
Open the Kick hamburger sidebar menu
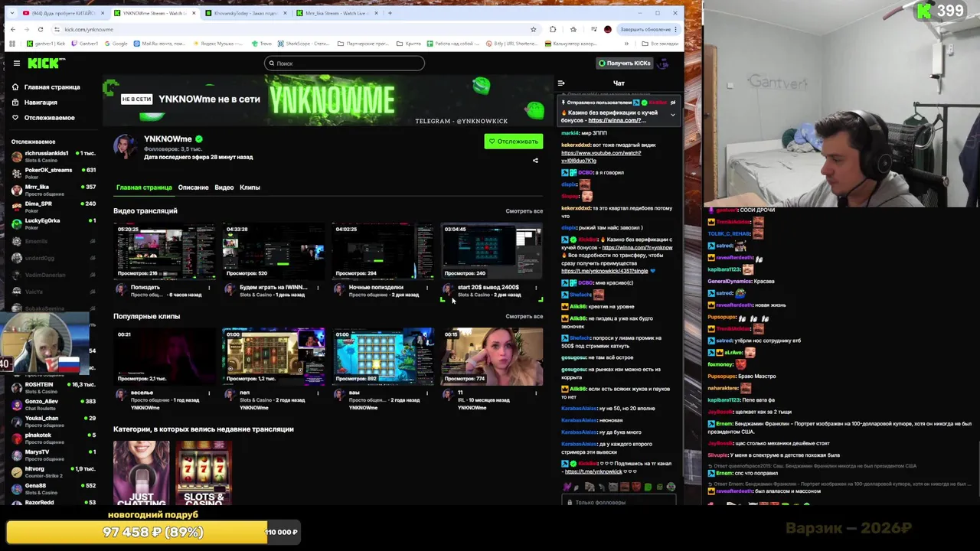tap(16, 64)
